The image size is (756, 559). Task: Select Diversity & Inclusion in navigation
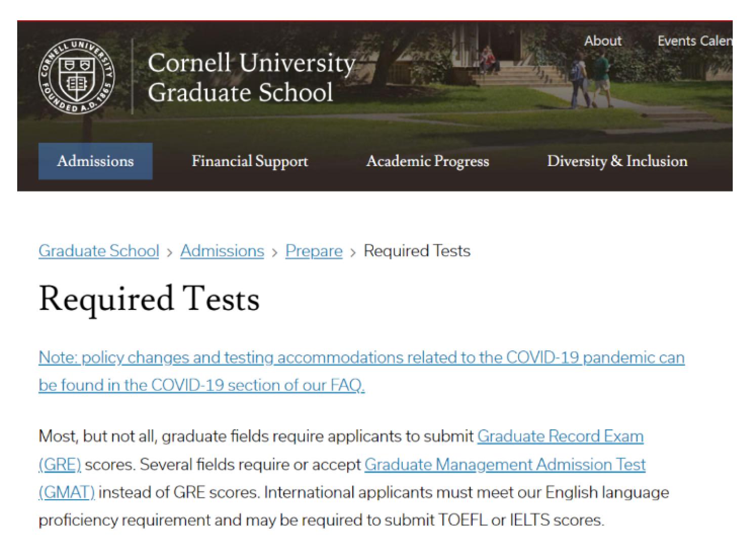coord(617,161)
